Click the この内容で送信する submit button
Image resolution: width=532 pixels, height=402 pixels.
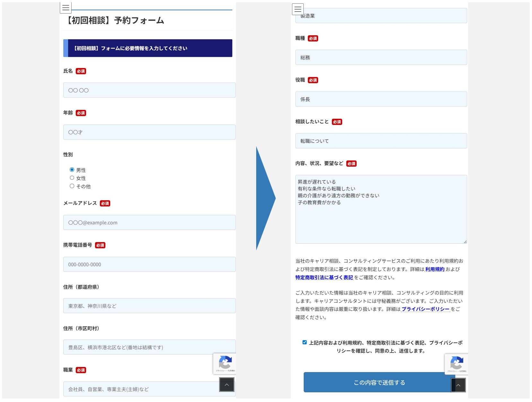(x=379, y=382)
